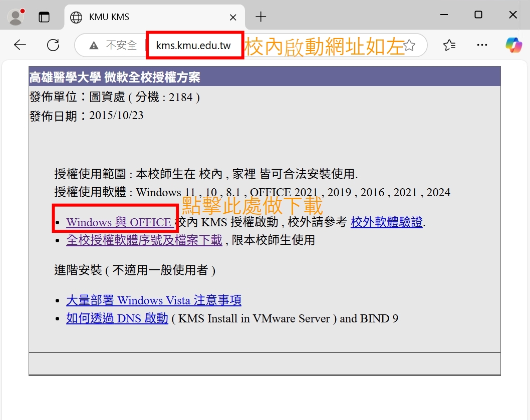Open the 校外軟體驗證 link
Image resolution: width=530 pixels, height=420 pixels.
387,222
